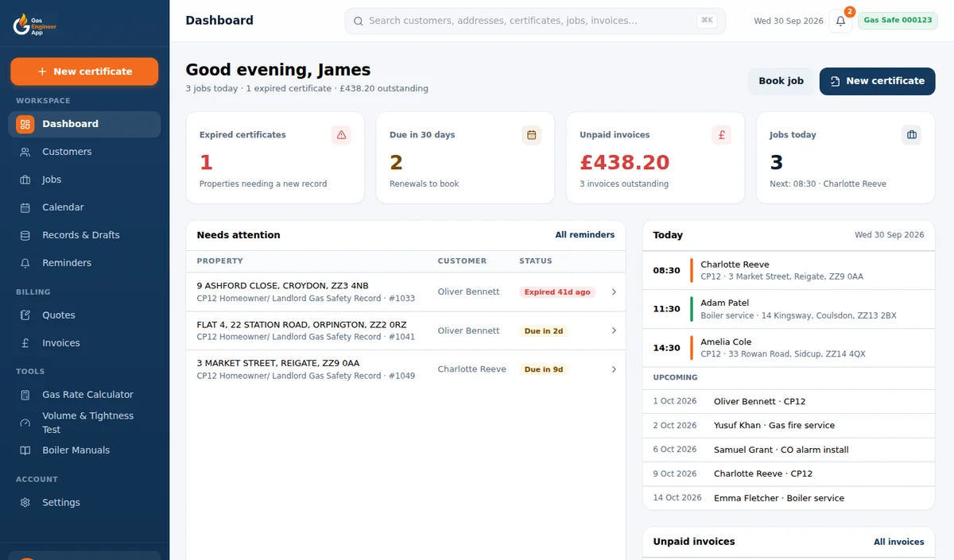
Task: Select upcoming Charlotte Reeve · CP12 on 9 Oct
Action: (x=789, y=473)
